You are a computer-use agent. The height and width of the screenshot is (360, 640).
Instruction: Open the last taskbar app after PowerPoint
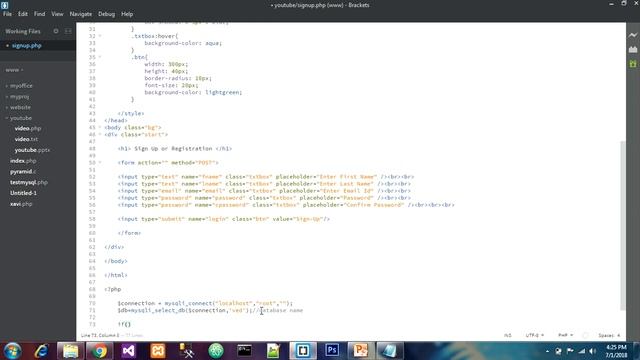click(390, 351)
